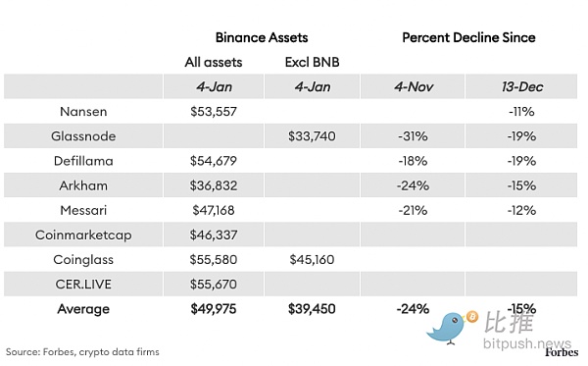Select the Average $49,975 total

(214, 309)
